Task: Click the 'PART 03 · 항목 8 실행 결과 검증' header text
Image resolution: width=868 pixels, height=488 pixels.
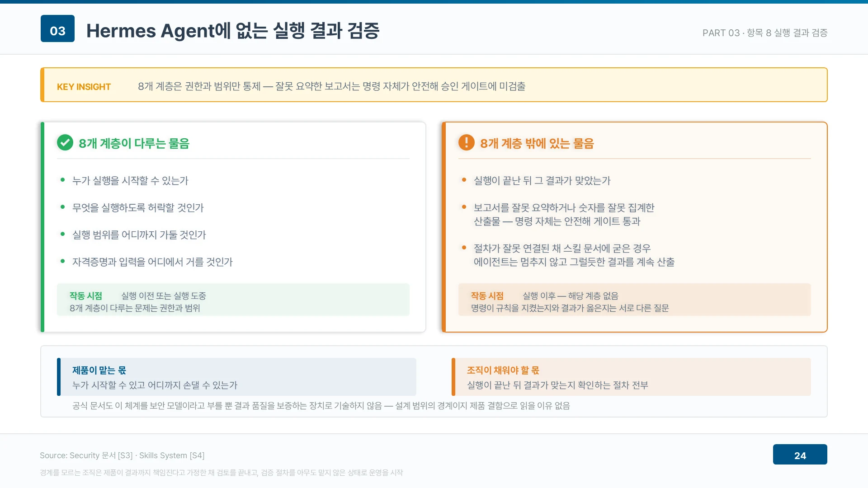Action: click(x=765, y=33)
